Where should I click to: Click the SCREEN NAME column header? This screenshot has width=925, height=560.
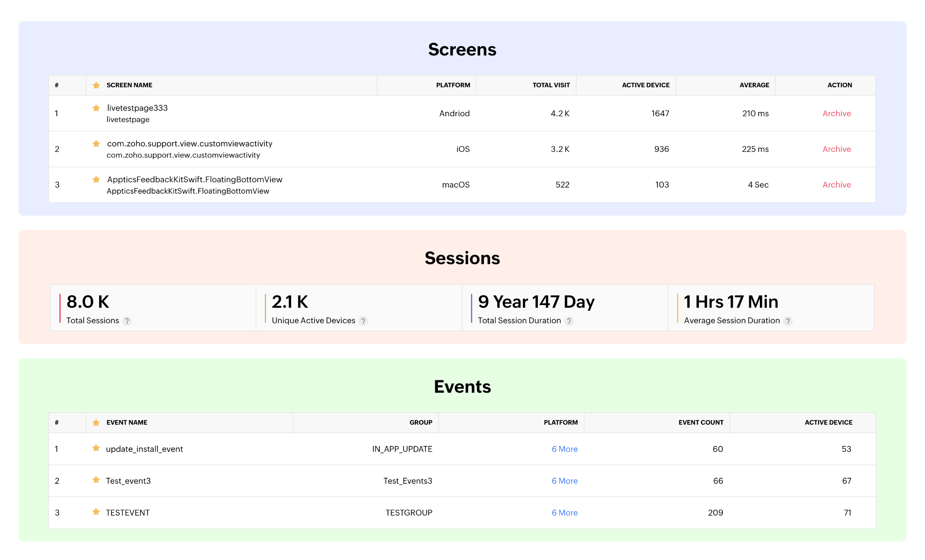click(x=129, y=85)
